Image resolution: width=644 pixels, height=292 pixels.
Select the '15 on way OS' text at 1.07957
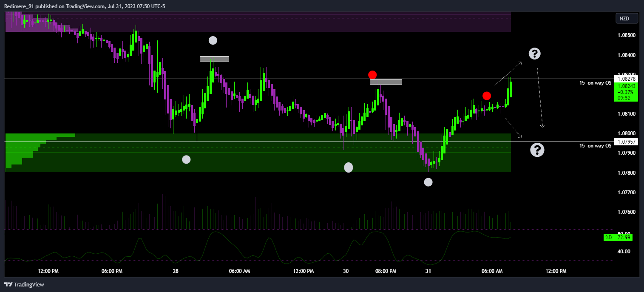[x=595, y=146]
